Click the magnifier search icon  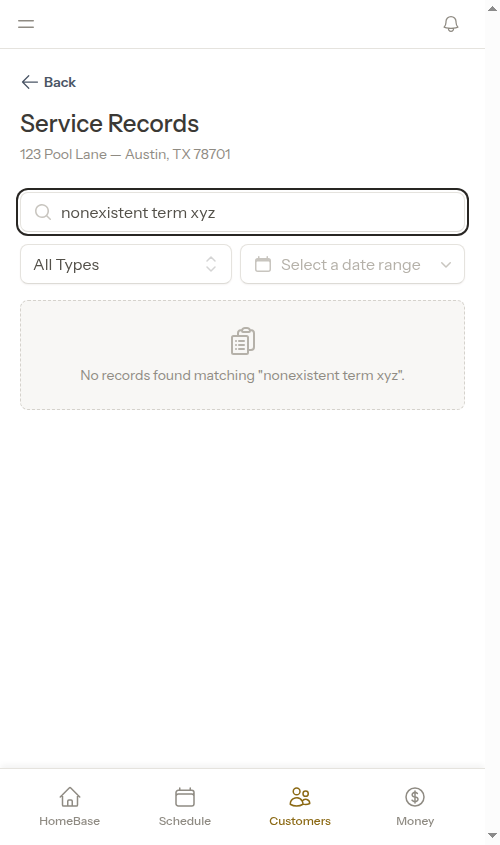43,212
